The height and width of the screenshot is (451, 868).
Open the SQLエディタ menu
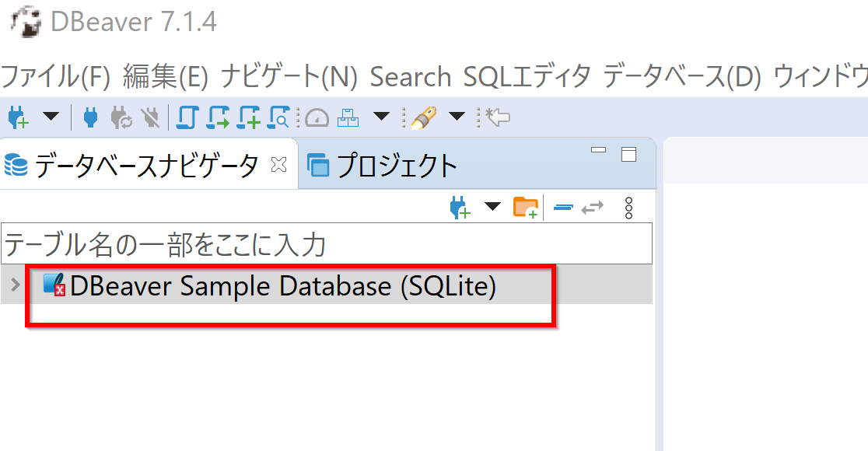(527, 76)
